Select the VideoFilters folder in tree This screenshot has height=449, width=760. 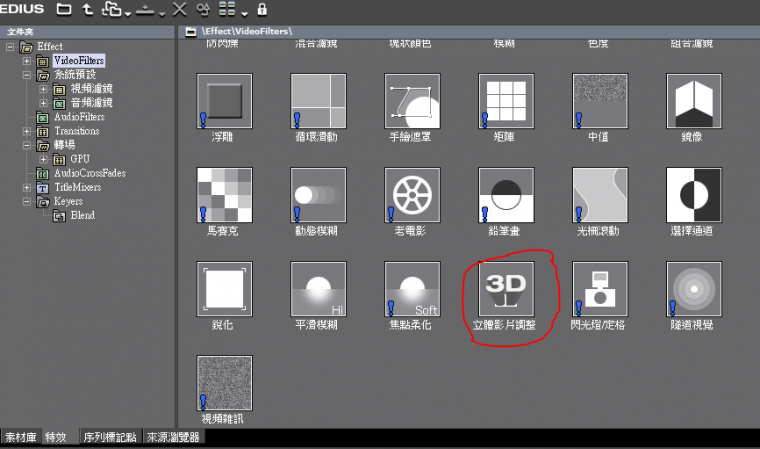pyautogui.click(x=79, y=61)
